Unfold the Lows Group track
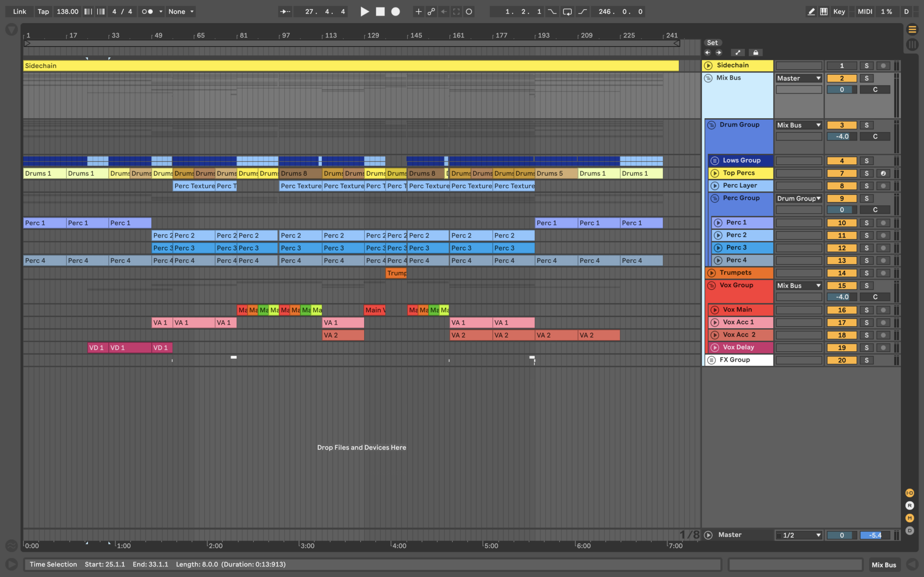Viewport: 924px width, 577px height. pos(715,161)
